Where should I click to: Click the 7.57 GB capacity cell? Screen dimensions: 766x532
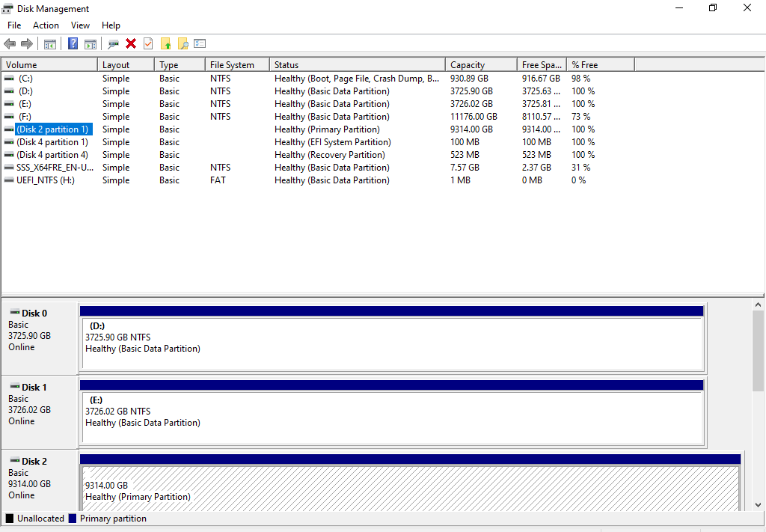[x=465, y=167]
